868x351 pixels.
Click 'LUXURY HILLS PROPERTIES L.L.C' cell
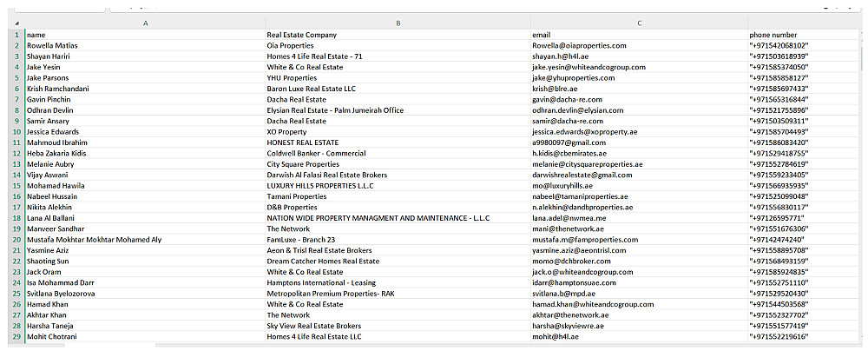click(398, 186)
